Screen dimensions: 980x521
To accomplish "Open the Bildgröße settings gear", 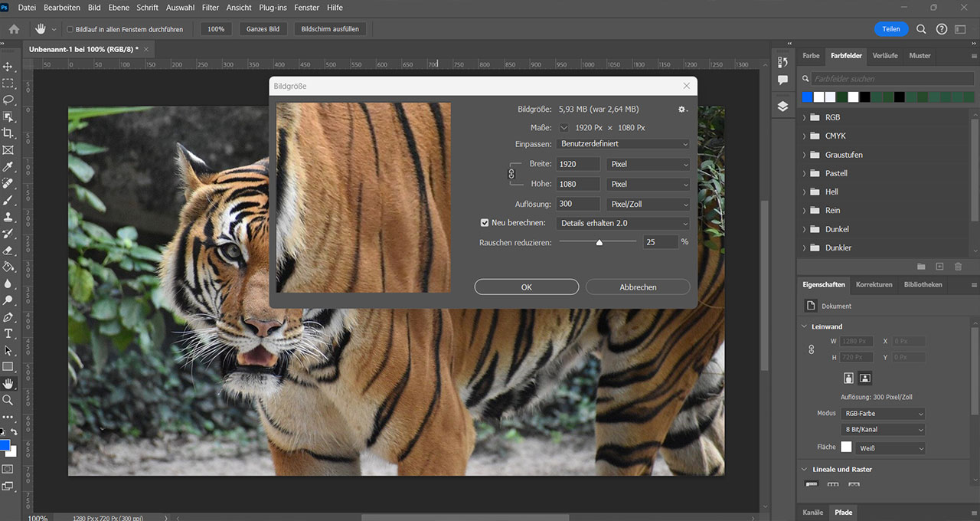I will pyautogui.click(x=681, y=110).
